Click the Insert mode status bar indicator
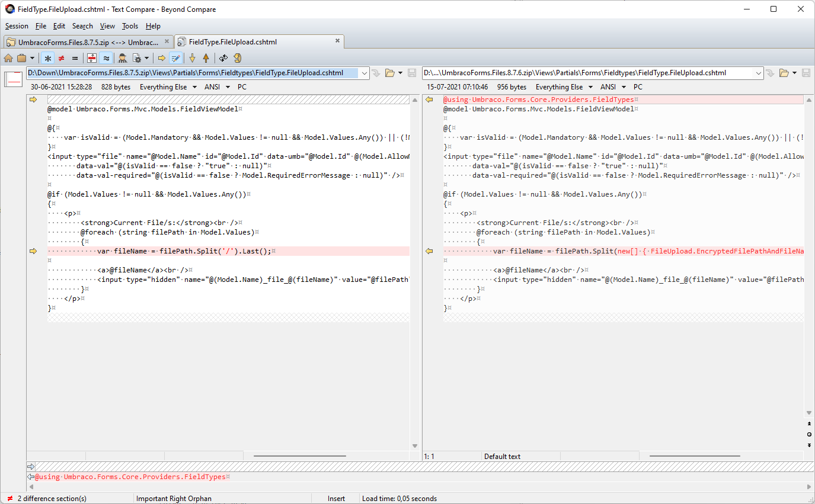 click(336, 499)
